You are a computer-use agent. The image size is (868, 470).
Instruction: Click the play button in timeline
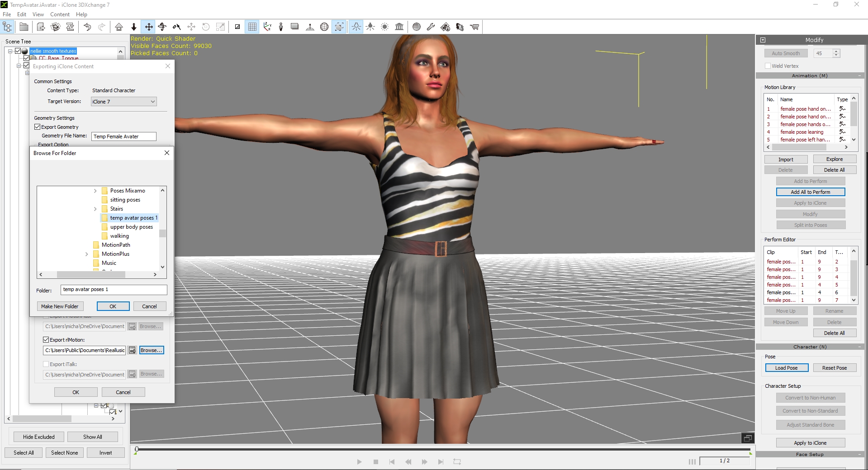point(359,462)
